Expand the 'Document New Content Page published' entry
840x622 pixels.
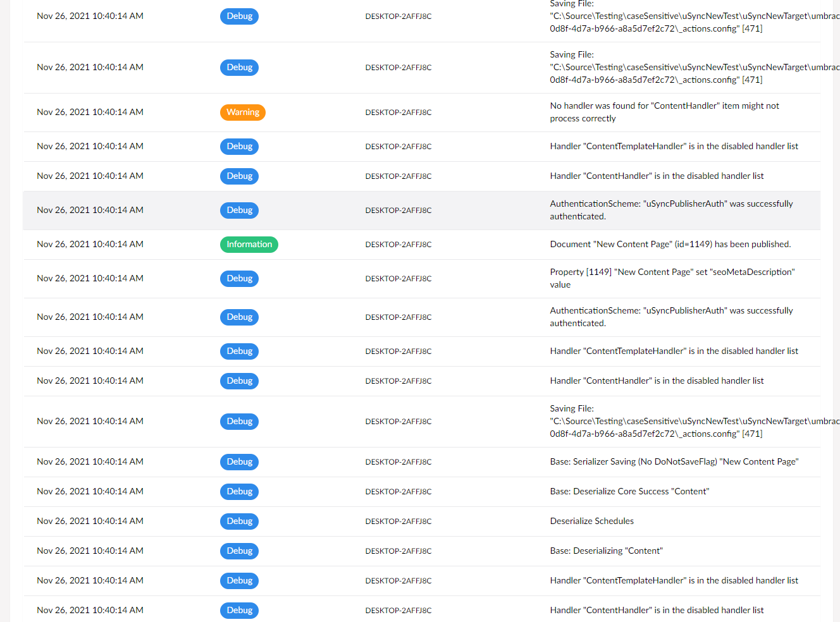670,245
